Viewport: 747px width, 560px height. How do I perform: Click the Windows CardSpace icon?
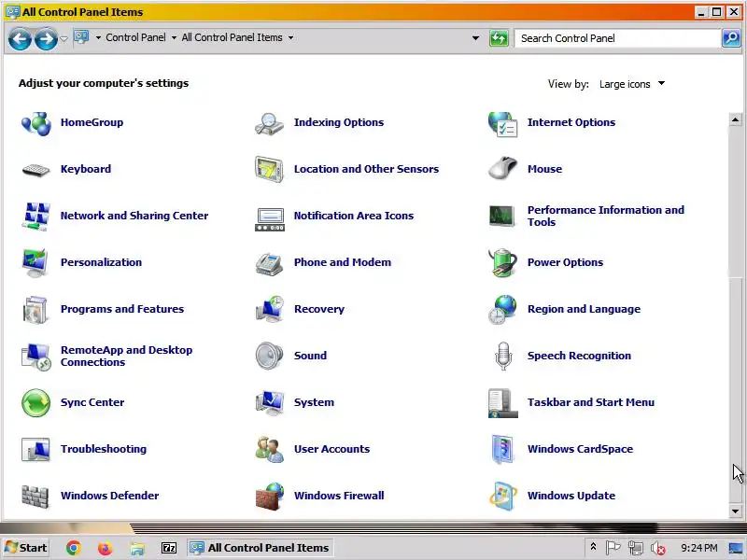[502, 449]
